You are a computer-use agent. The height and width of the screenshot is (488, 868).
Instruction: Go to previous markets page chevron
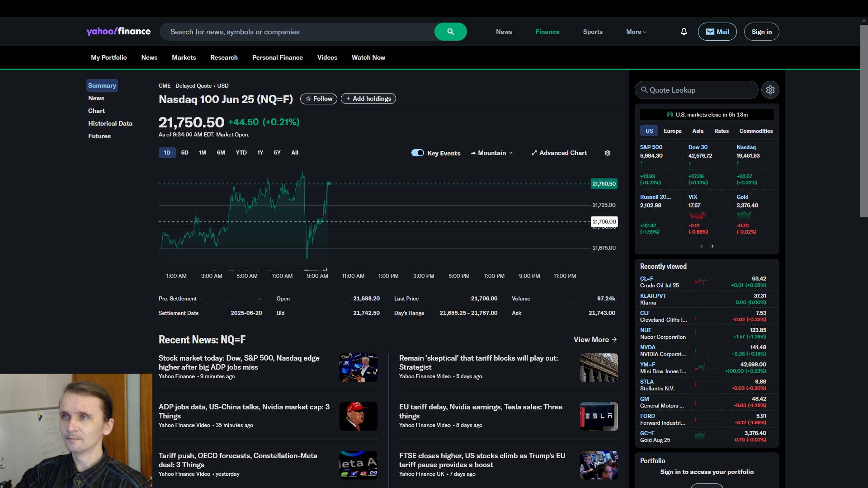pos(702,246)
